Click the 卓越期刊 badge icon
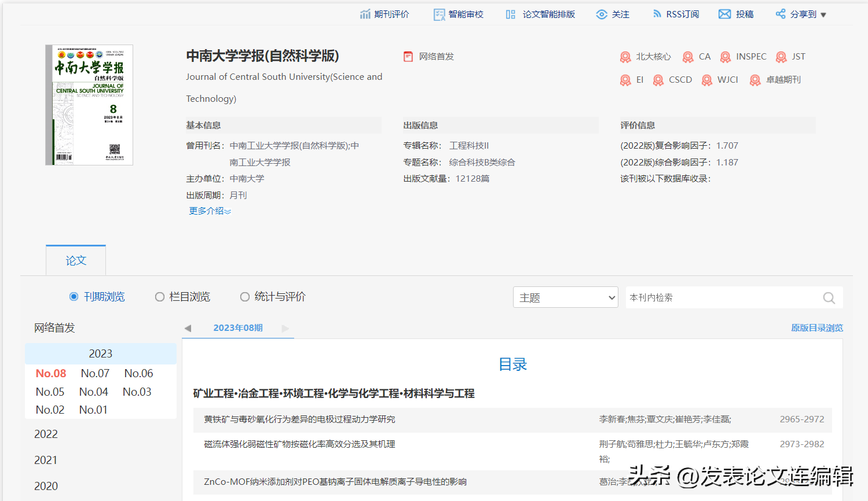This screenshot has height=501, width=868. (755, 80)
